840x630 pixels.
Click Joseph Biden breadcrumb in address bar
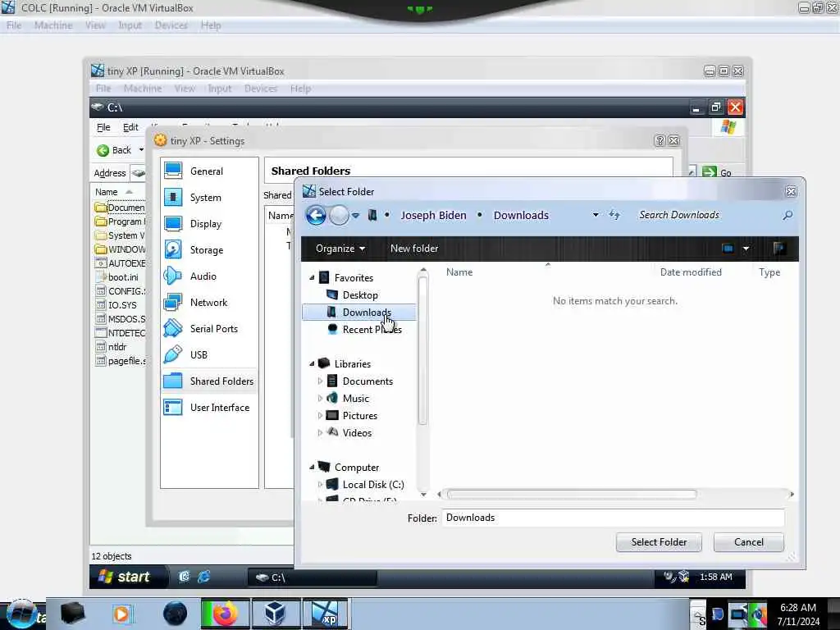pos(433,216)
